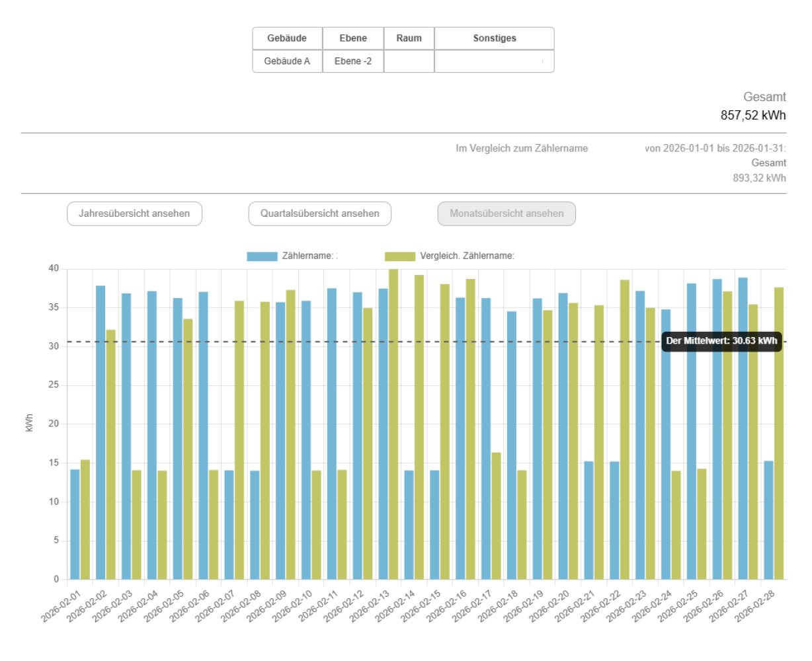This screenshot has height=661, width=812.
Task: Click the Gebäude column header
Action: [x=287, y=38]
